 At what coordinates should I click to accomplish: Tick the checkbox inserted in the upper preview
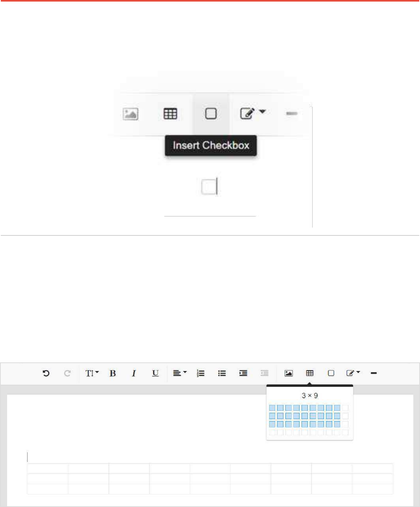pyautogui.click(x=208, y=187)
